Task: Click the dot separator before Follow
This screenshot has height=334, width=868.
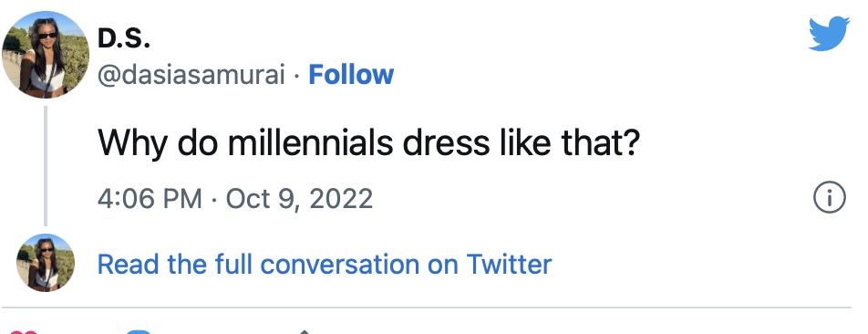Action: pos(296,76)
